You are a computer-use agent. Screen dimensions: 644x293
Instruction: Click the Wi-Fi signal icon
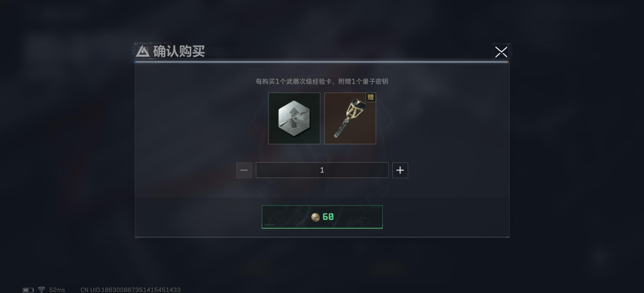point(41,290)
